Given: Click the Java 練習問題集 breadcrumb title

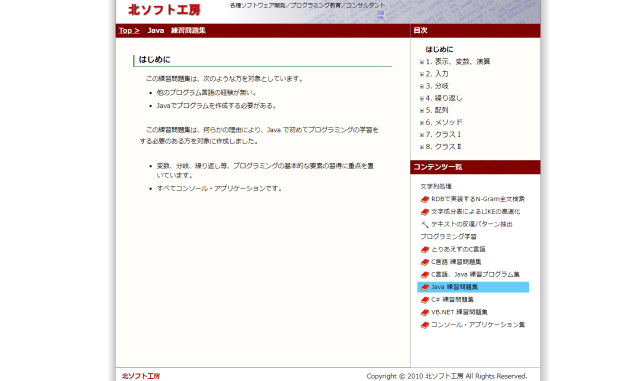Looking at the screenshot, I should pos(176,31).
